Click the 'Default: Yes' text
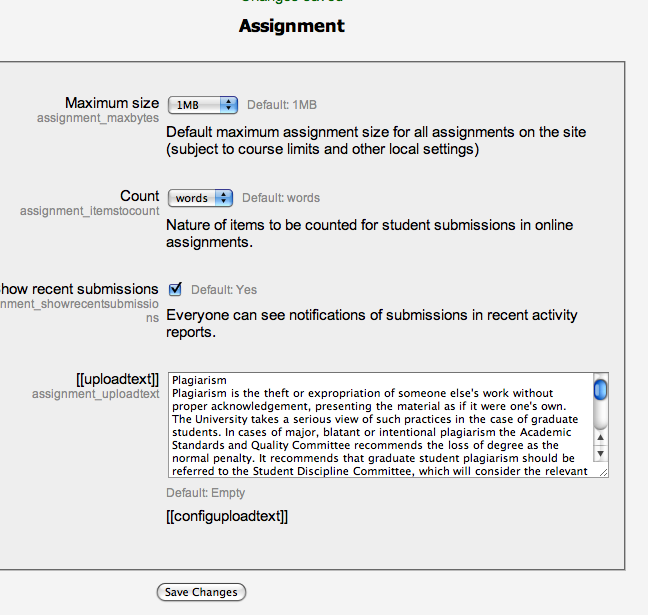 (224, 290)
